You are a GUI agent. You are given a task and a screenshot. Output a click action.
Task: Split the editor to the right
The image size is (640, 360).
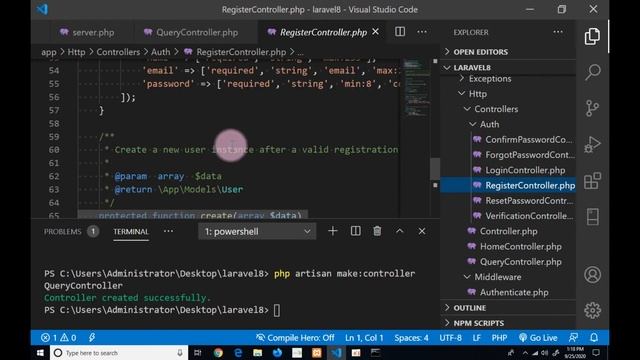[400, 32]
